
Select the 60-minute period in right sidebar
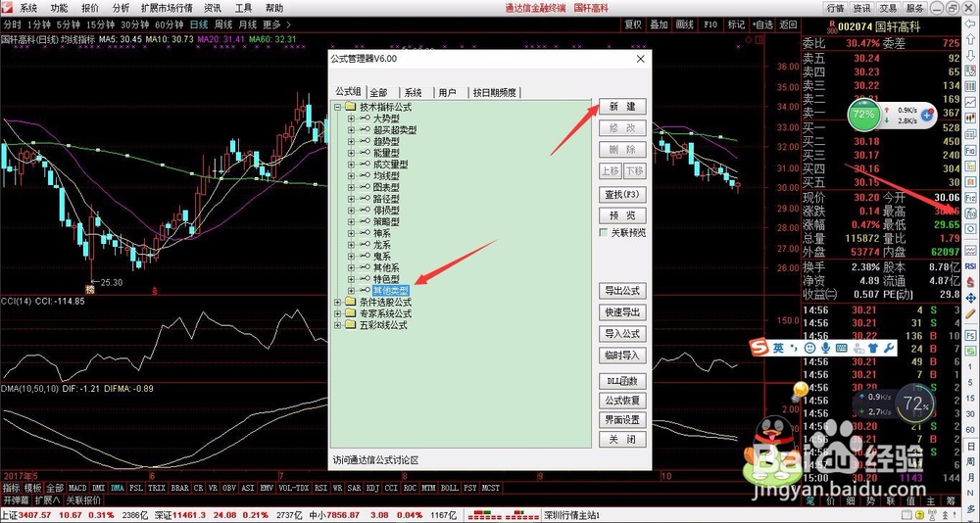point(970,429)
